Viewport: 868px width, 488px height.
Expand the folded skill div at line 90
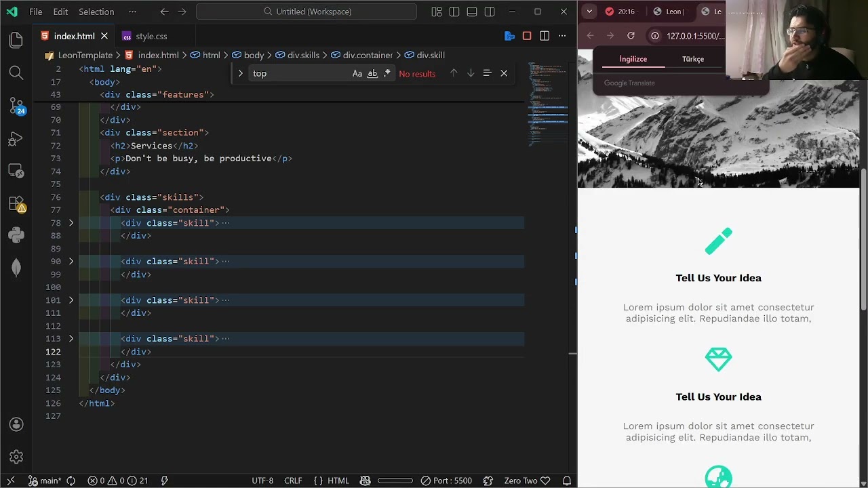[71, 262]
